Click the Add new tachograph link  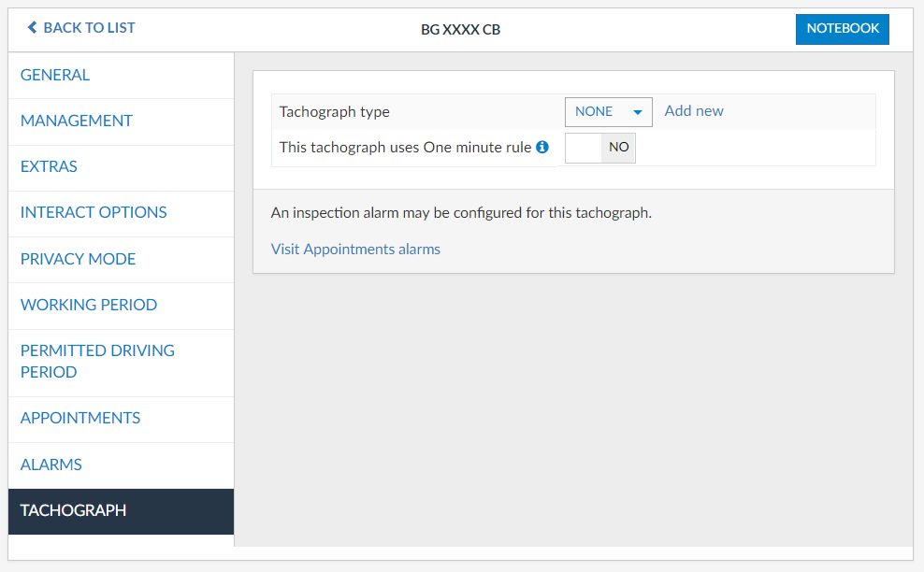pyautogui.click(x=694, y=110)
